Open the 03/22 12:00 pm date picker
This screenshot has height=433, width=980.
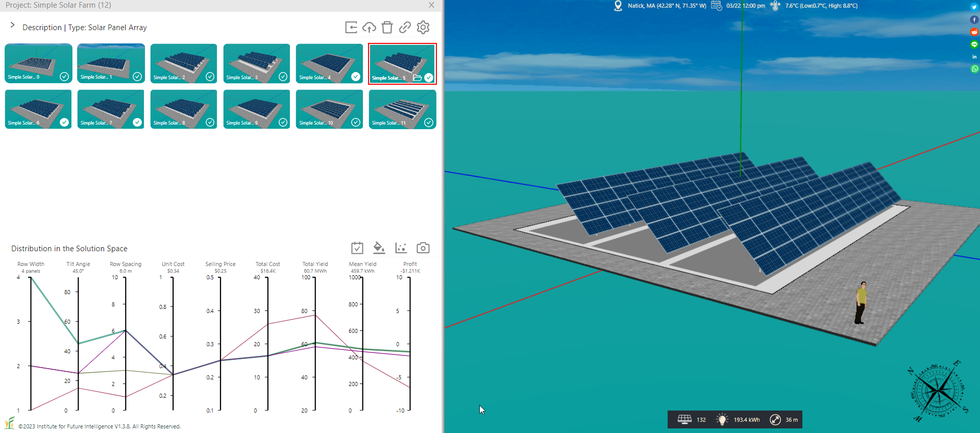[745, 6]
